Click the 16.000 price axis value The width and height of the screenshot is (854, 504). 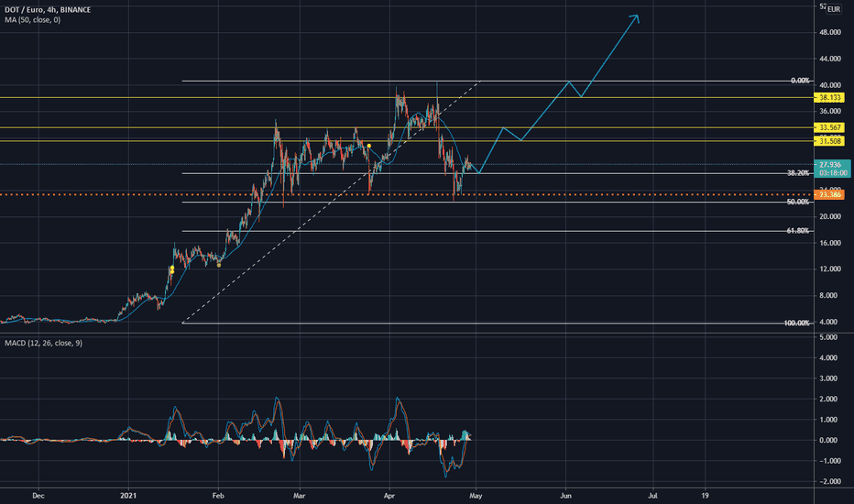[830, 243]
